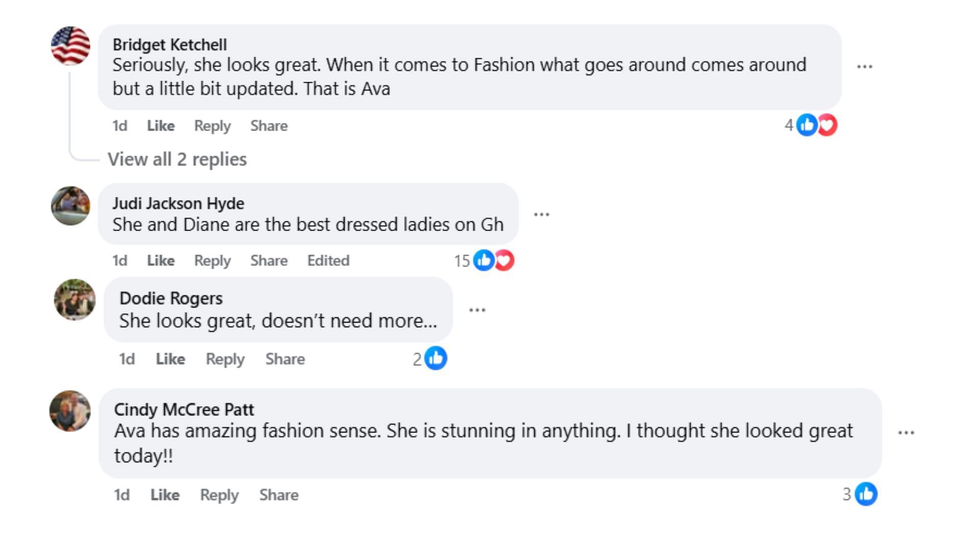The height and width of the screenshot is (551, 980).
Task: Share Cindy McCree Patt's comment
Action: 279,494
